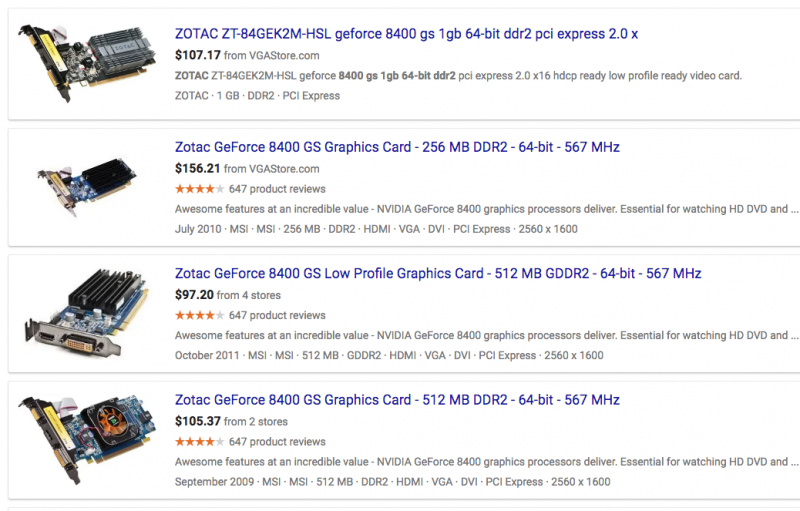The width and height of the screenshot is (800, 511).
Task: Click 'from 4 stores' text
Action: point(248,295)
